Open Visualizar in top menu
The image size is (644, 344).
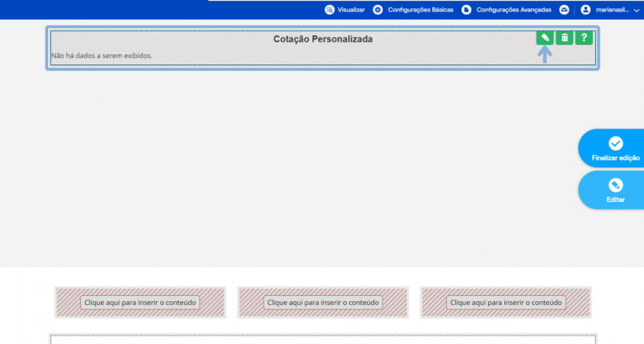[x=351, y=10]
